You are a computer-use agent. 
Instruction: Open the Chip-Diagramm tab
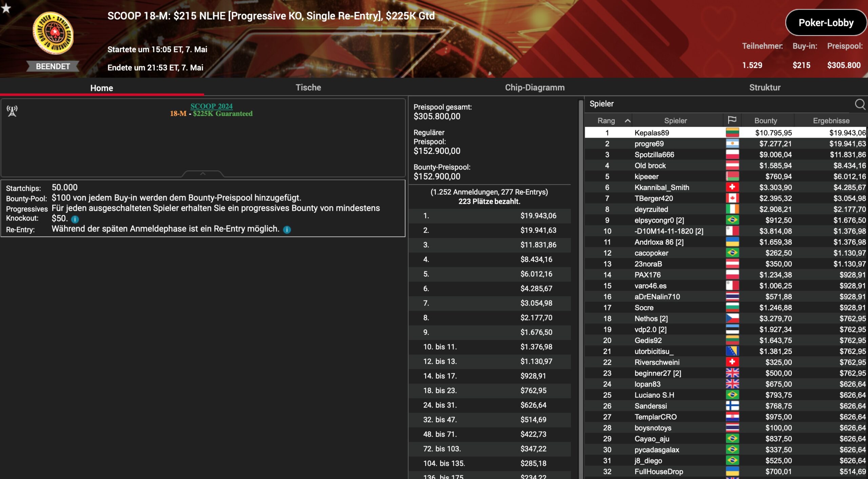coord(535,87)
